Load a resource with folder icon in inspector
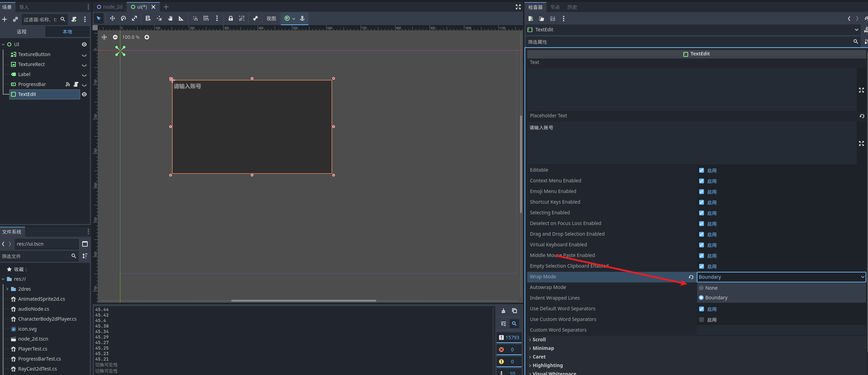This screenshot has height=375, width=868. click(x=542, y=19)
